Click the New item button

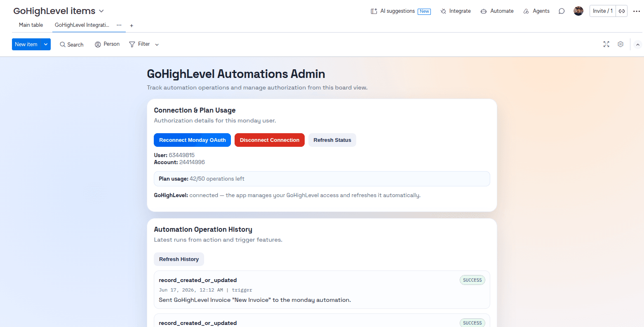[26, 44]
